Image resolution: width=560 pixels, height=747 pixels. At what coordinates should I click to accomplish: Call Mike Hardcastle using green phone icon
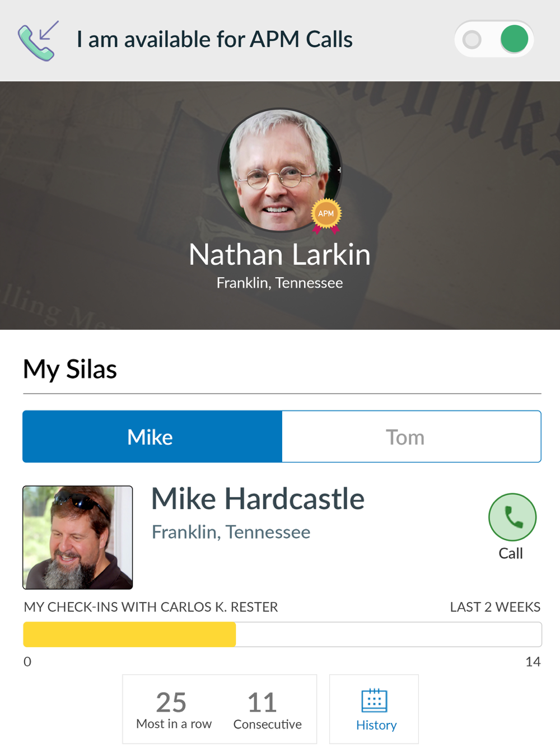point(512,517)
